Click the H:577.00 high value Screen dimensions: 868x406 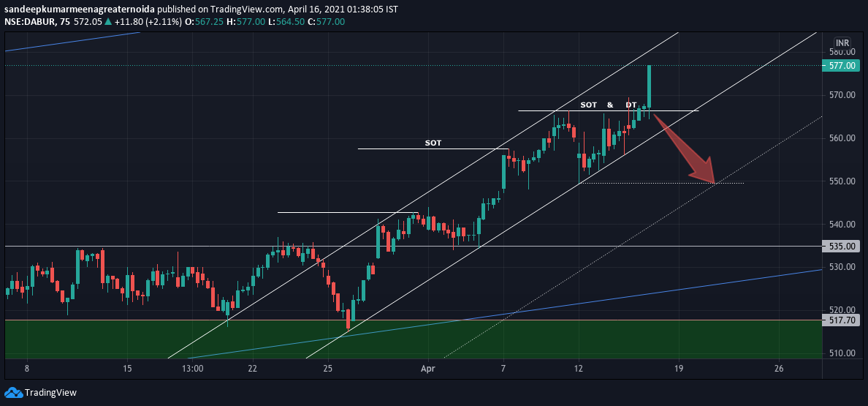point(245,22)
